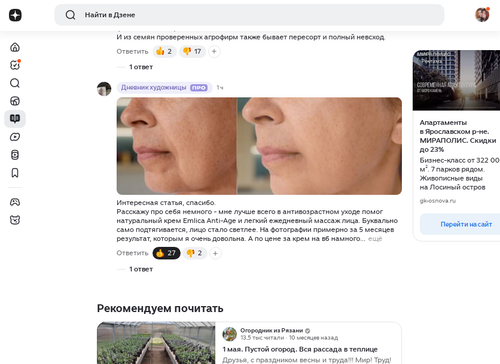Image resolution: width=500 pixels, height=364 pixels.
Task: Click the search magnifier icon in search bar
Action: (70, 15)
